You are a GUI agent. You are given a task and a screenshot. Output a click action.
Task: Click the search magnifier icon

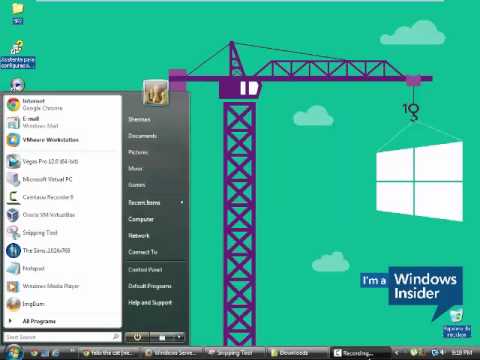click(x=116, y=337)
